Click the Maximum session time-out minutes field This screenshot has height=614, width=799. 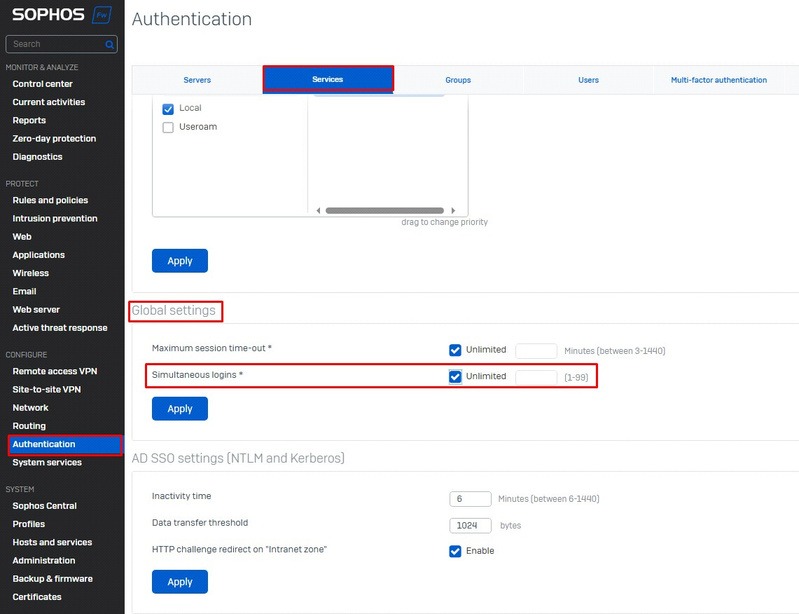pos(536,351)
